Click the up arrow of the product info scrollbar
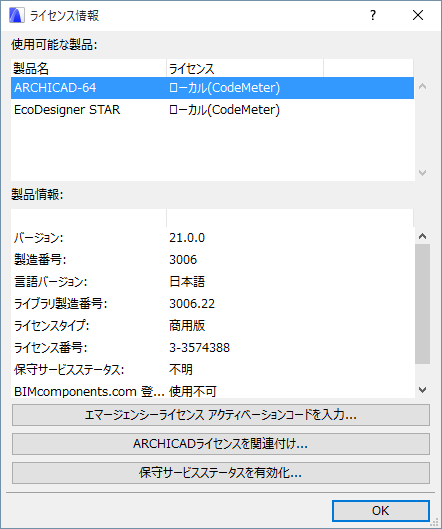This screenshot has height=529, width=442. (x=422, y=236)
